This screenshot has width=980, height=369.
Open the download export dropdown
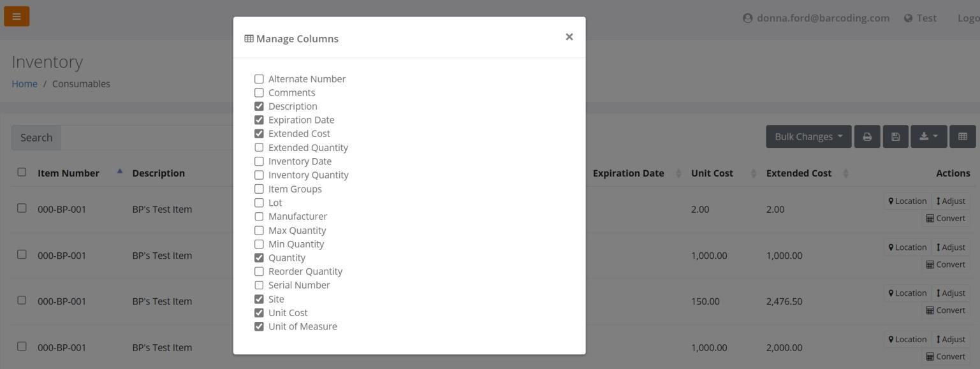pos(929,136)
